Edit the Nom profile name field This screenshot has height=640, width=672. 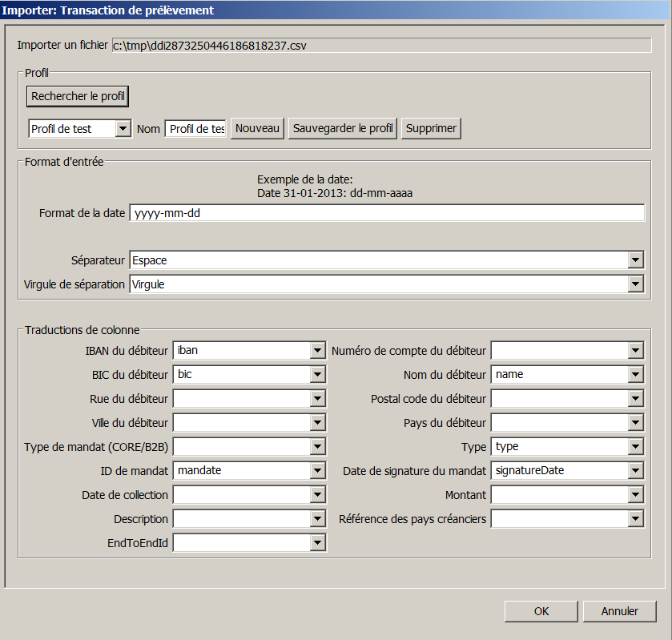(x=196, y=129)
